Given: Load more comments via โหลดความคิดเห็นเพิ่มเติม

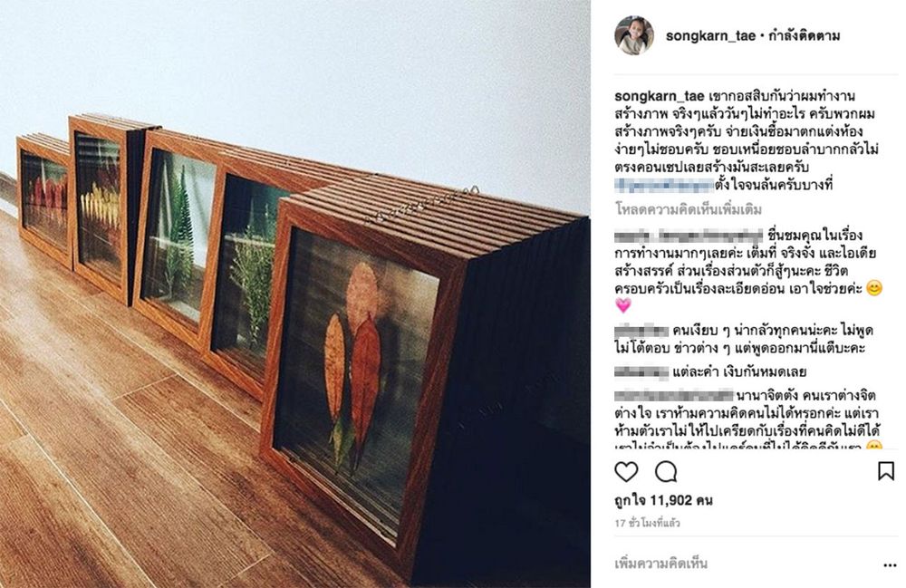Looking at the screenshot, I should click(x=689, y=209).
